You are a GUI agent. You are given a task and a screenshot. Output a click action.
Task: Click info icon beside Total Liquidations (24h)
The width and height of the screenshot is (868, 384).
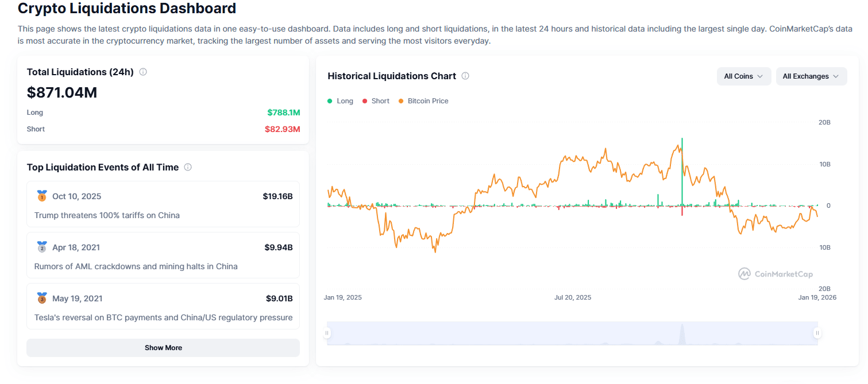[143, 72]
